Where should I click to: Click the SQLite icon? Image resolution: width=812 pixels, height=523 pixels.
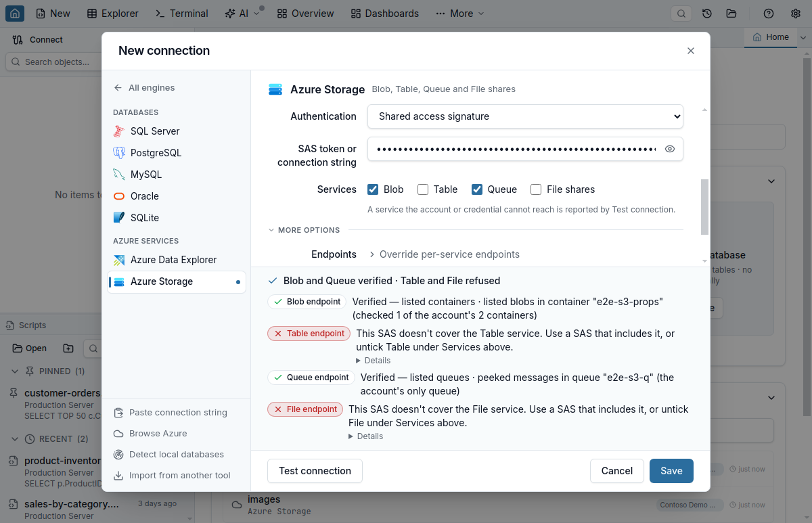[x=119, y=218]
